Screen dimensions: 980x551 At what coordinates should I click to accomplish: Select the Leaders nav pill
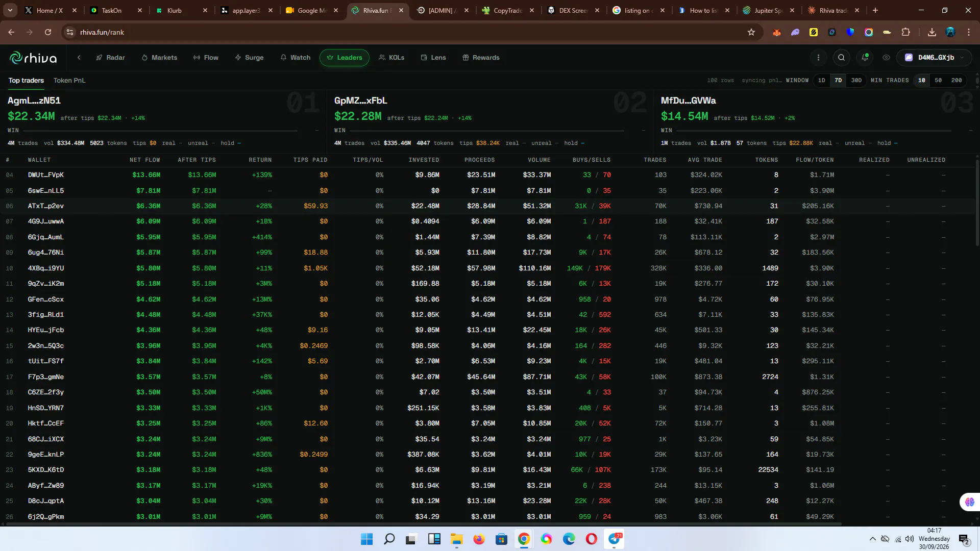click(345, 58)
